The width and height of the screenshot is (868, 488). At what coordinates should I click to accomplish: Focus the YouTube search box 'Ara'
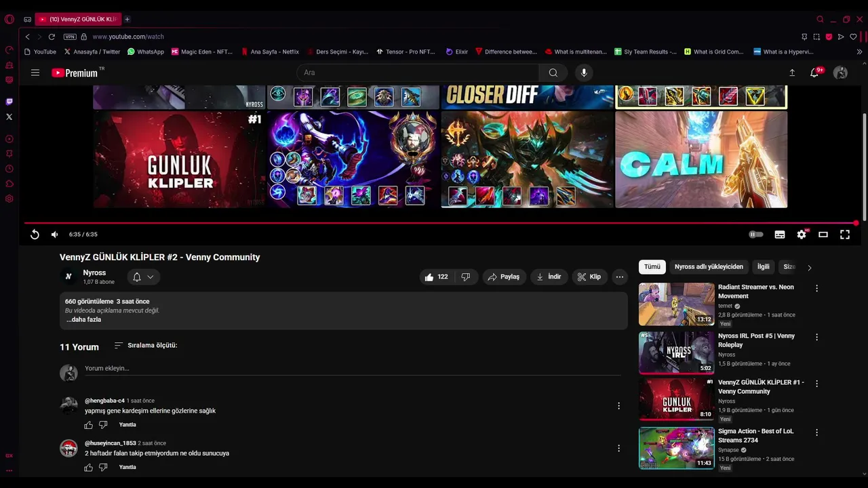[418, 73]
